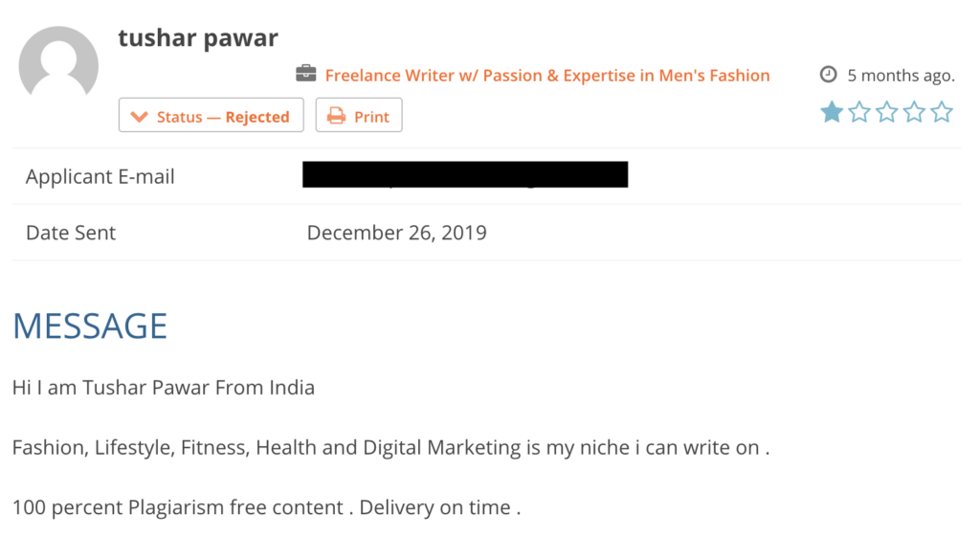Click the redacted applicant e-mail field

[x=465, y=174]
